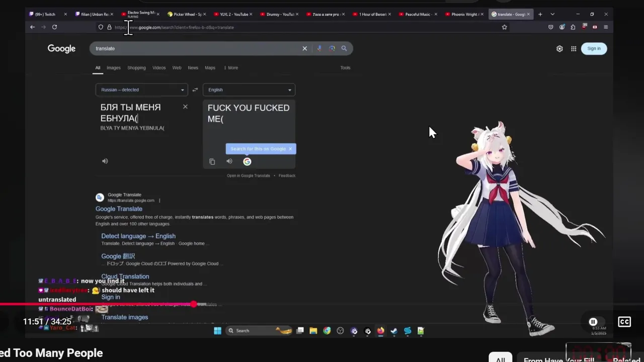
Task: Swap the source and target languages
Action: (x=195, y=89)
